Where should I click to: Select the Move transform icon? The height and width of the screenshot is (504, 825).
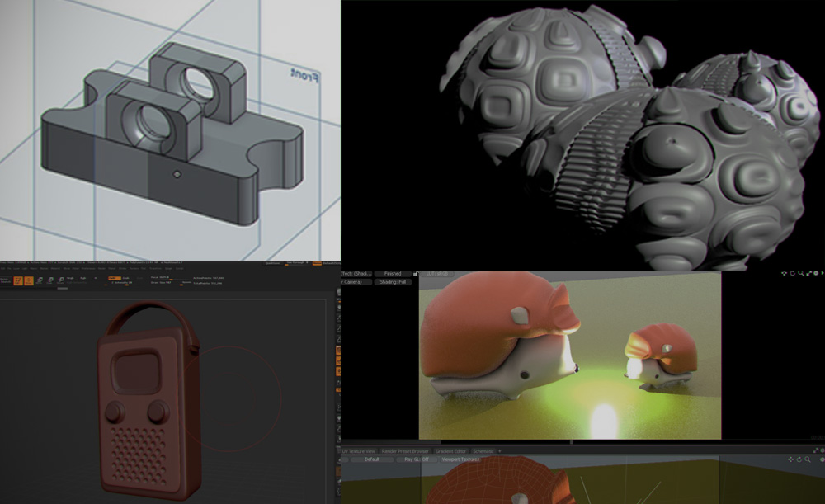coord(40,281)
